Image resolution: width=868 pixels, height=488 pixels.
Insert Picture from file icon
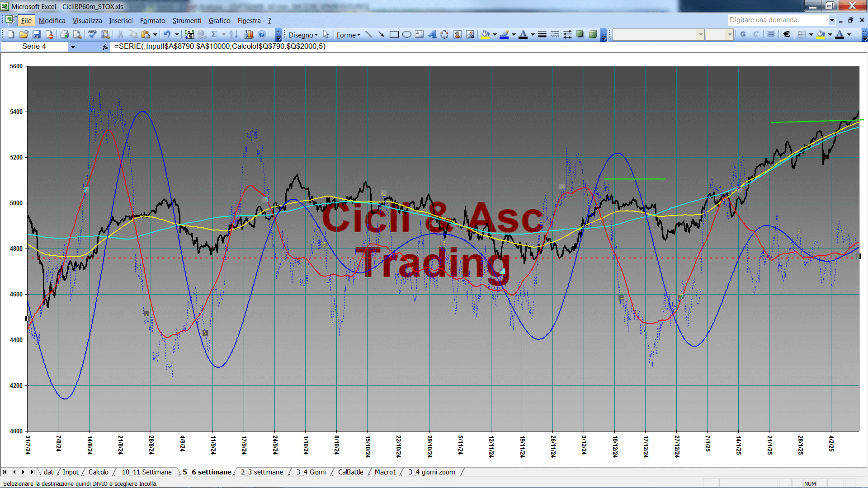tap(470, 34)
